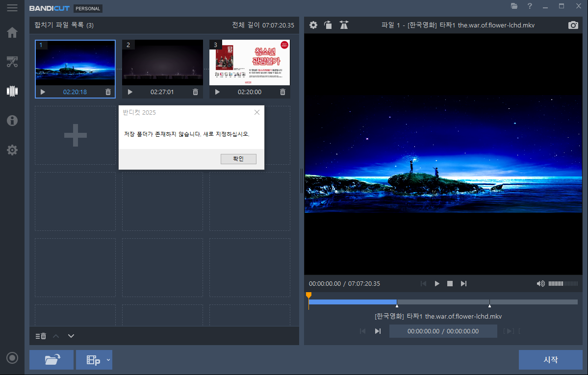Viewport: 588px width, 375px height.
Task: Click segment time field 00:00:00.00 / 00:00:00.00
Action: point(443,331)
